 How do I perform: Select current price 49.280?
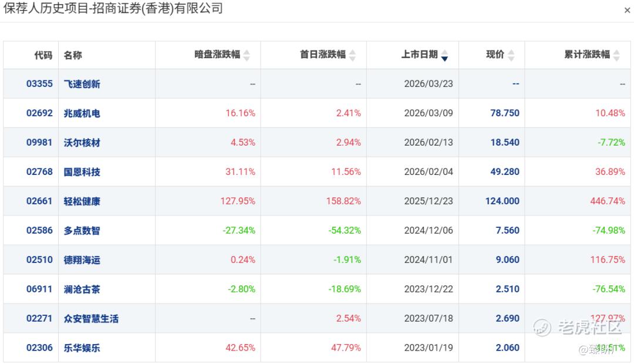coord(505,171)
